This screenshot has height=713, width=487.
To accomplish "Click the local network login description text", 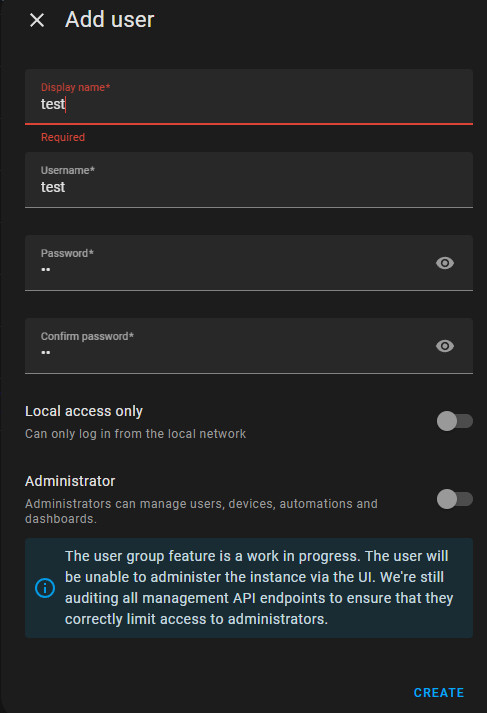I will coord(136,434).
